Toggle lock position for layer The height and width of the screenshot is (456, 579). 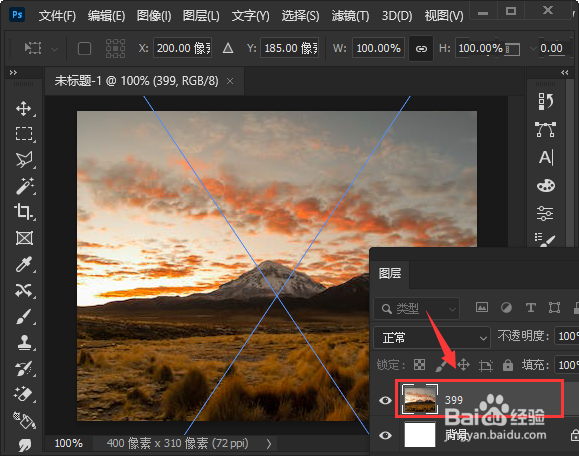coord(463,365)
